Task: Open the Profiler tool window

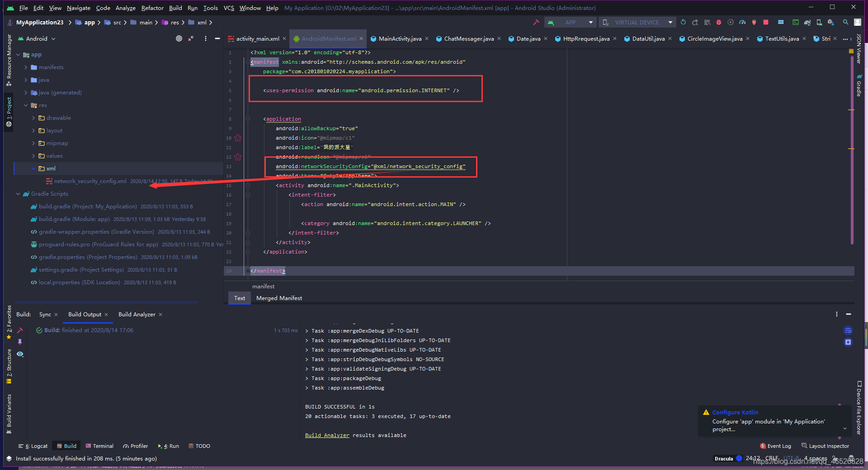Action: (136, 446)
